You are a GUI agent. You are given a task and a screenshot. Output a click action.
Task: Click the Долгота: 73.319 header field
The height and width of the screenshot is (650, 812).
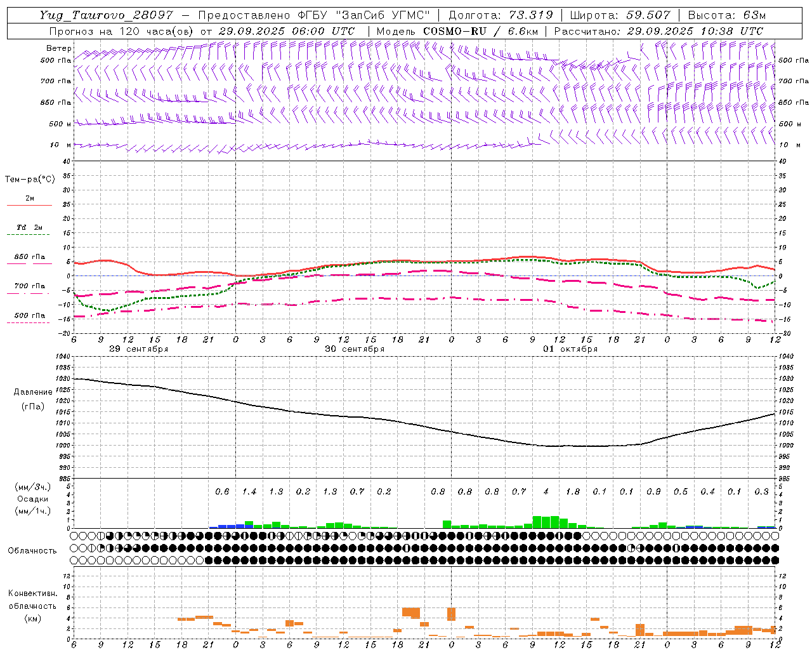(x=501, y=15)
